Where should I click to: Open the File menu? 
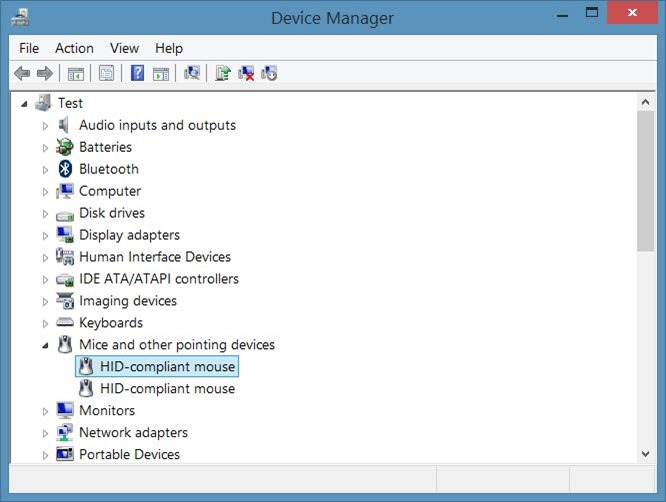pos(29,48)
